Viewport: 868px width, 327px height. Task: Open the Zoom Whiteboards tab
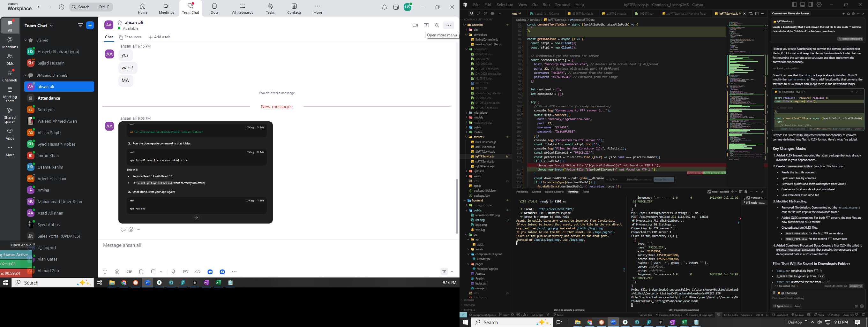pyautogui.click(x=242, y=9)
